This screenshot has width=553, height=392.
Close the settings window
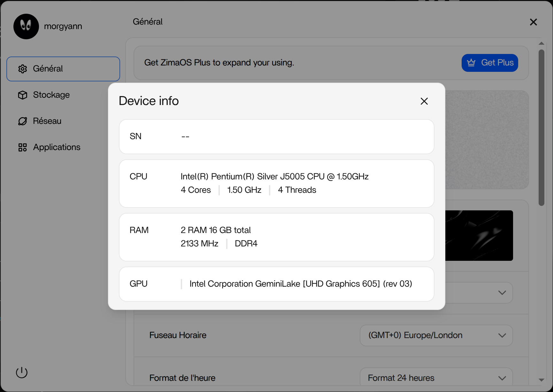tap(533, 22)
